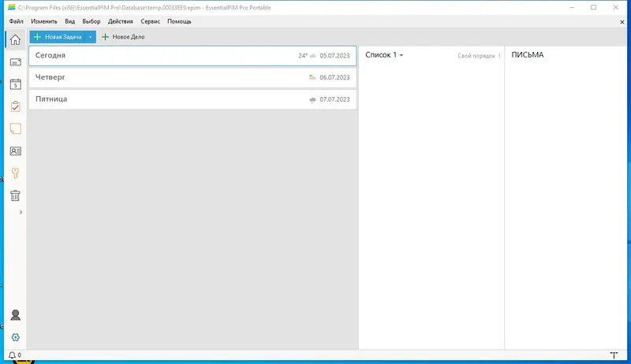The image size is (631, 364).
Task: Open the settings gear icon
Action: (15, 337)
